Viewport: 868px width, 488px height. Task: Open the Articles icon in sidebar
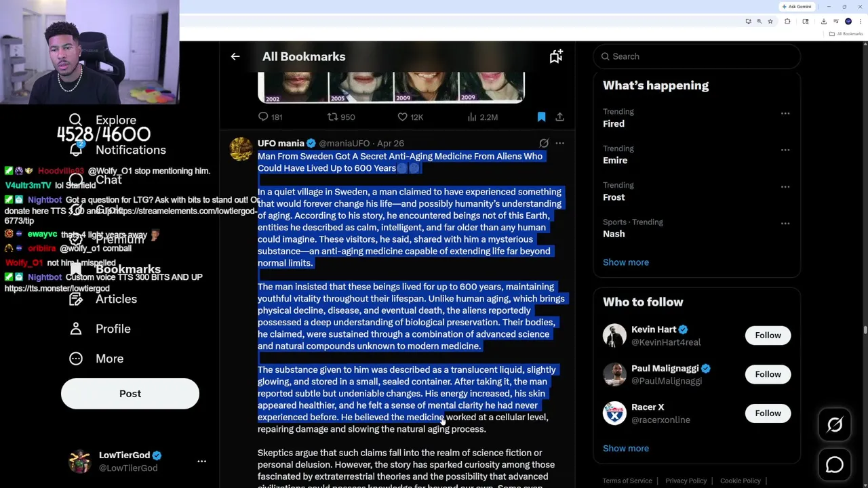[x=76, y=299]
